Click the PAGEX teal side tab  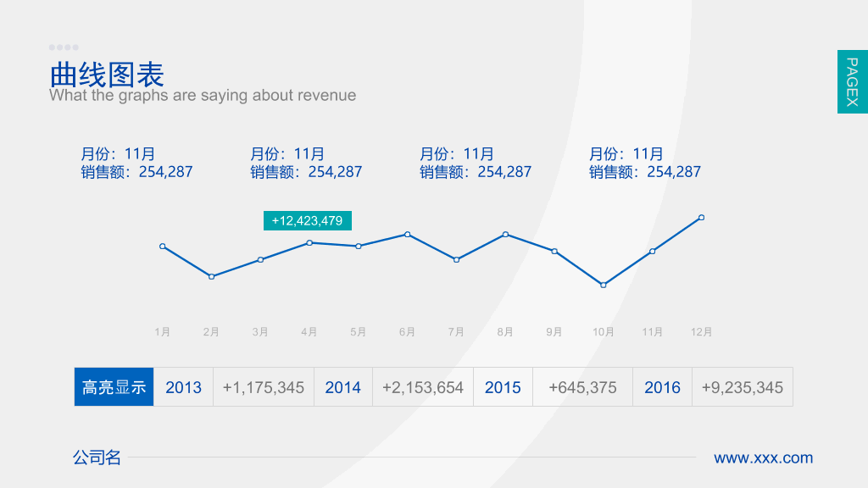tap(853, 82)
